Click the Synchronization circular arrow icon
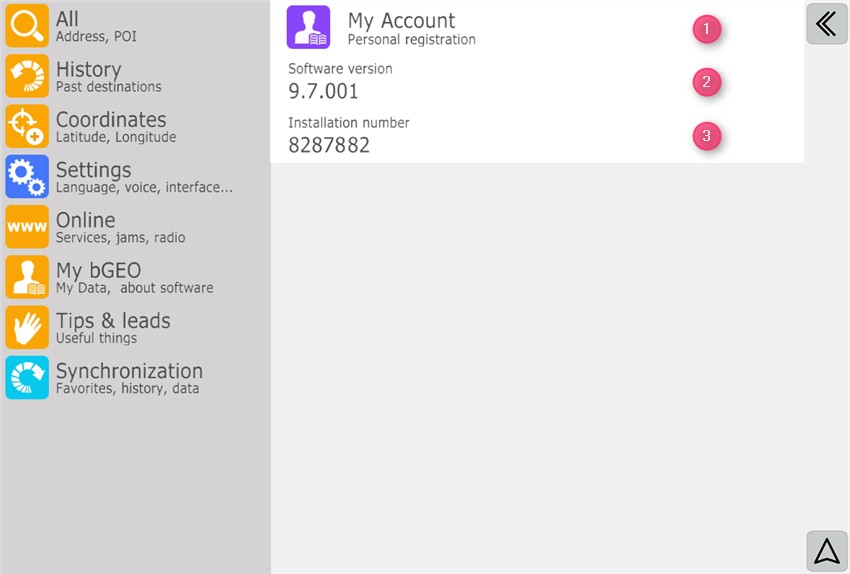The image size is (850, 574). [27, 378]
